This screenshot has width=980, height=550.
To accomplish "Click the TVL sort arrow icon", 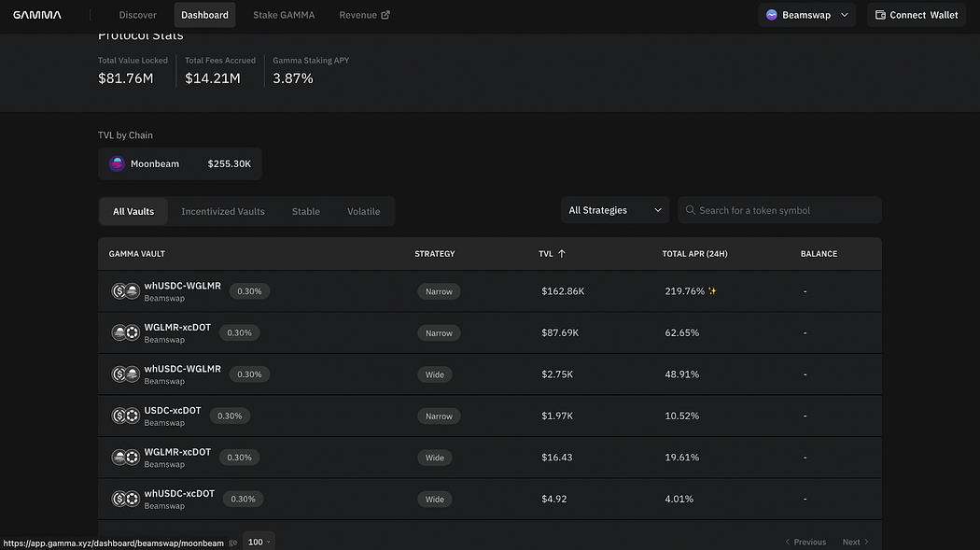I will point(562,254).
